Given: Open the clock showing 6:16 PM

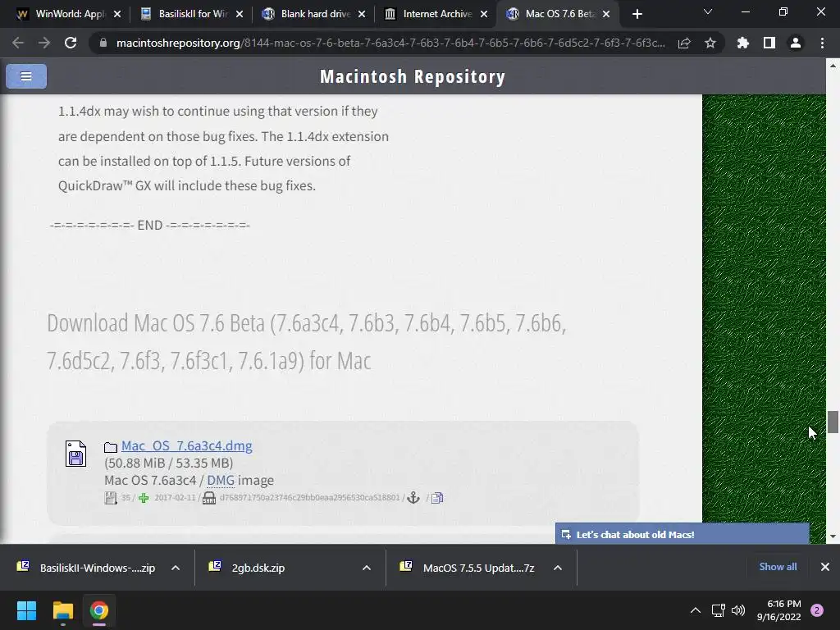Looking at the screenshot, I should (779, 610).
